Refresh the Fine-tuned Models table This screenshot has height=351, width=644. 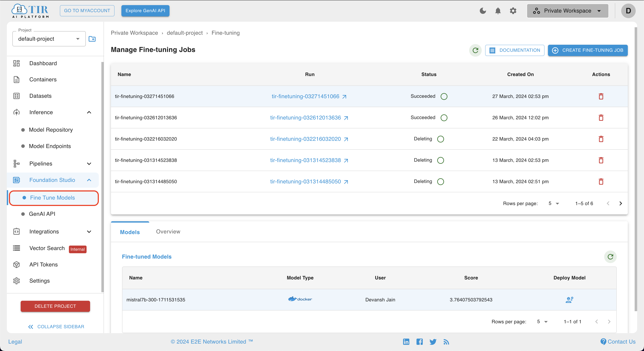pyautogui.click(x=610, y=256)
